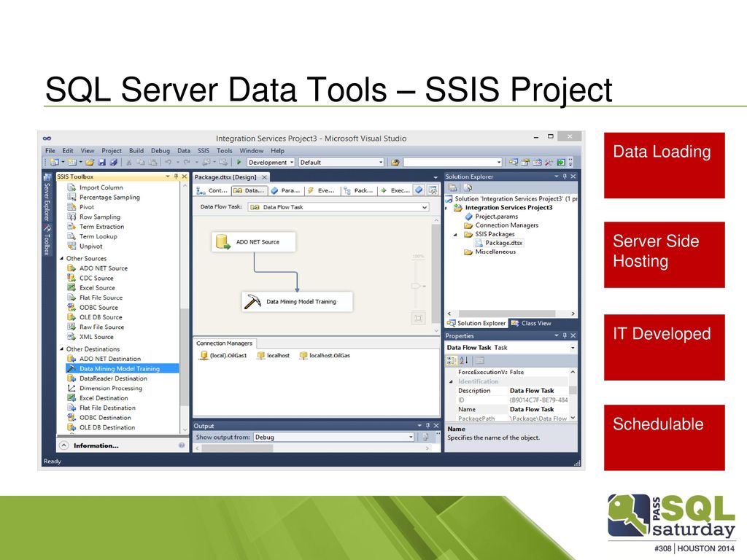Select the Unpivot transformation icon
The height and width of the screenshot is (560, 747).
pos(71,246)
